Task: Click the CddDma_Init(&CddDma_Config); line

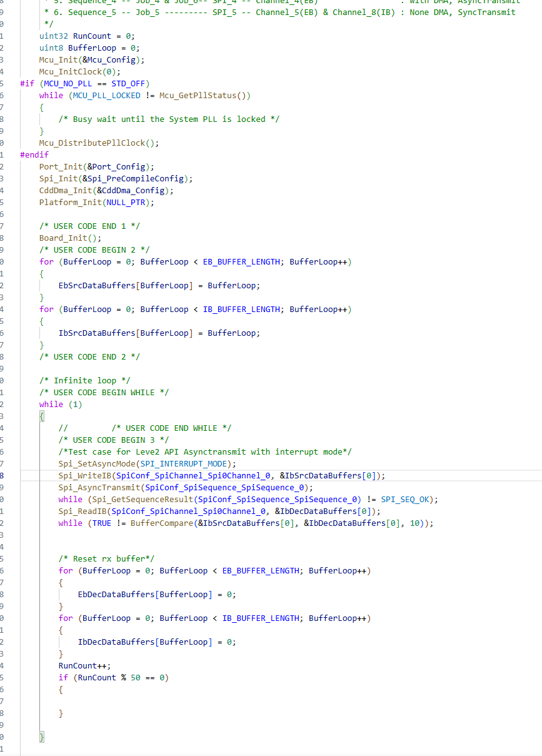Action: (106, 190)
